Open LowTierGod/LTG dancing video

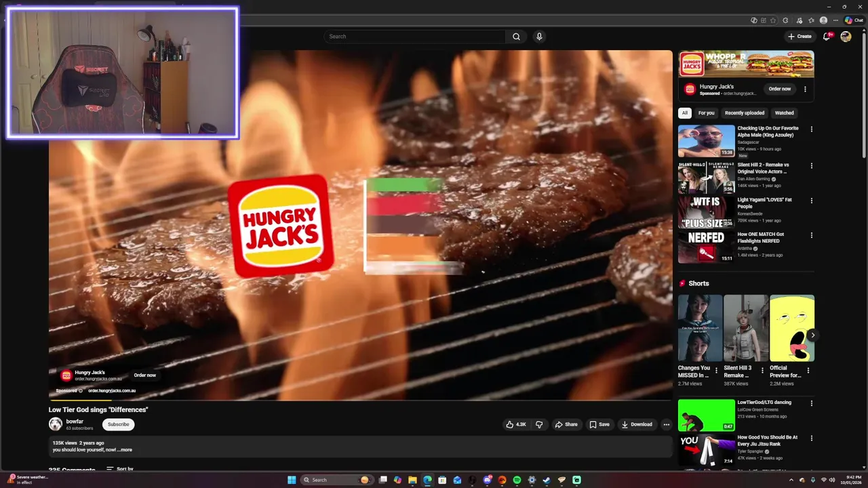707,415
